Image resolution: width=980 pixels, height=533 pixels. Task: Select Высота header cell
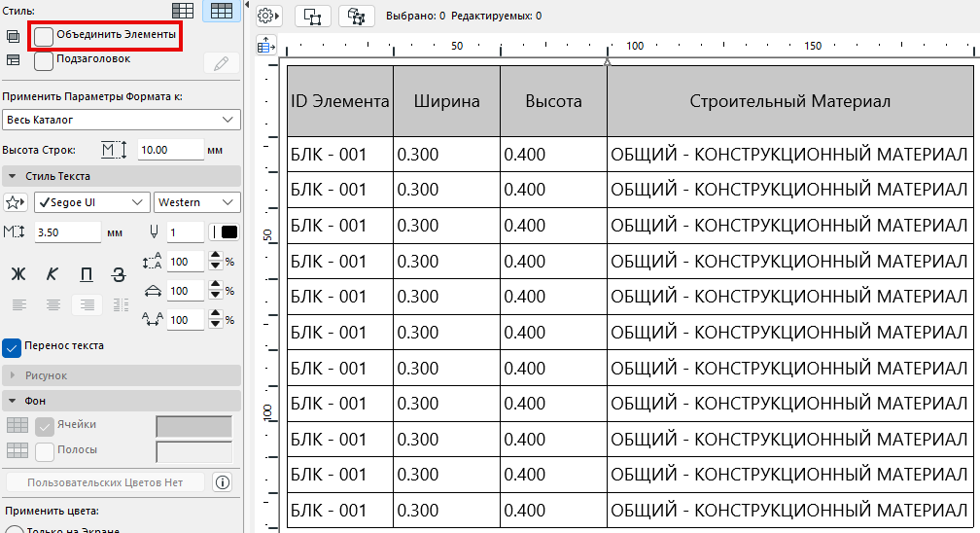(554, 101)
